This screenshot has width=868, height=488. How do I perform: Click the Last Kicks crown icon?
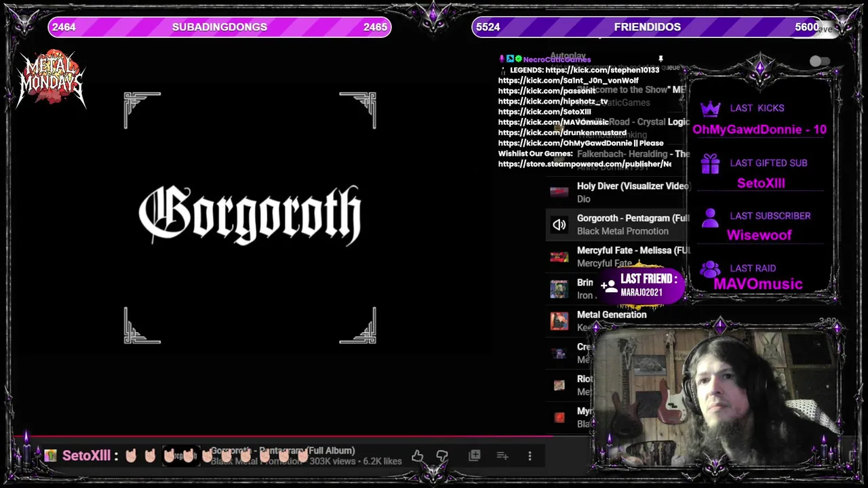pos(710,108)
